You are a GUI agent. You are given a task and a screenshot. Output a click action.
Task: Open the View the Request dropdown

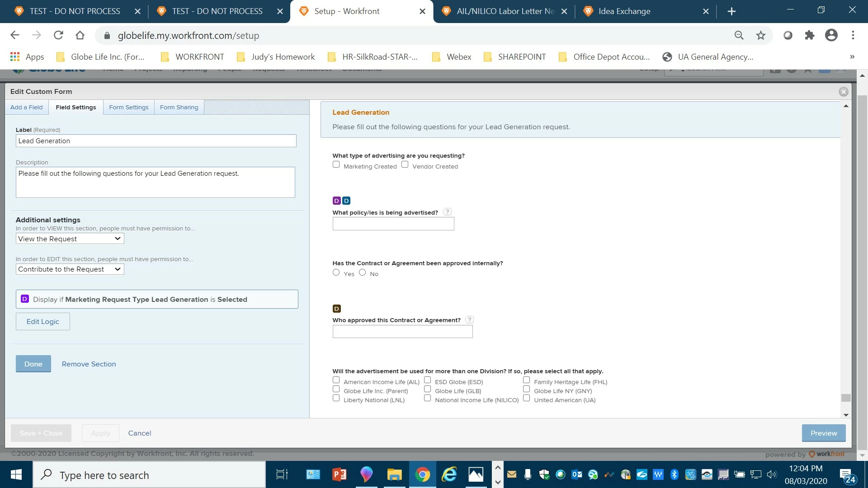70,239
